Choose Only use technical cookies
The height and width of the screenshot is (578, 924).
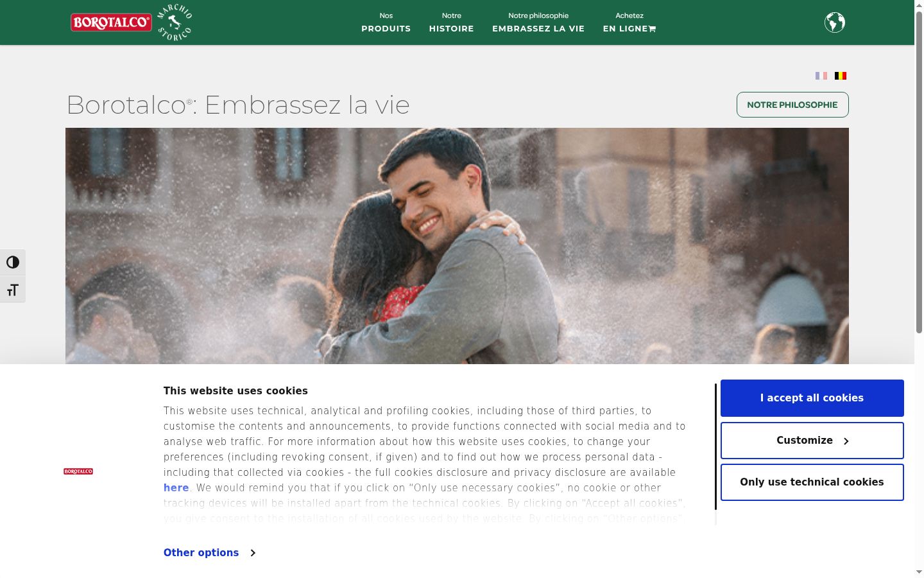812,482
